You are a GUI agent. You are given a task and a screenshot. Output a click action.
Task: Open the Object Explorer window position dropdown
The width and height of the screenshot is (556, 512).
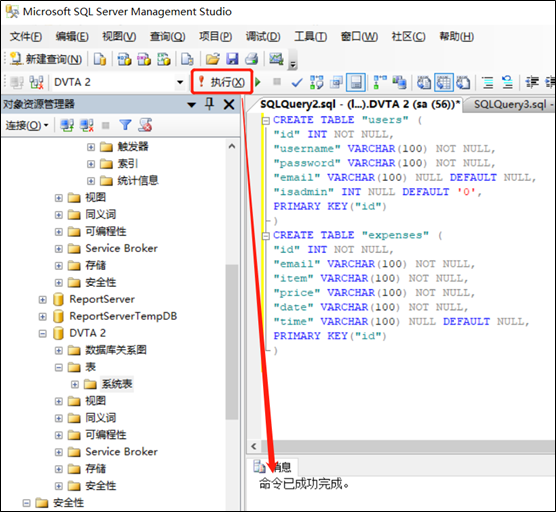(x=191, y=105)
